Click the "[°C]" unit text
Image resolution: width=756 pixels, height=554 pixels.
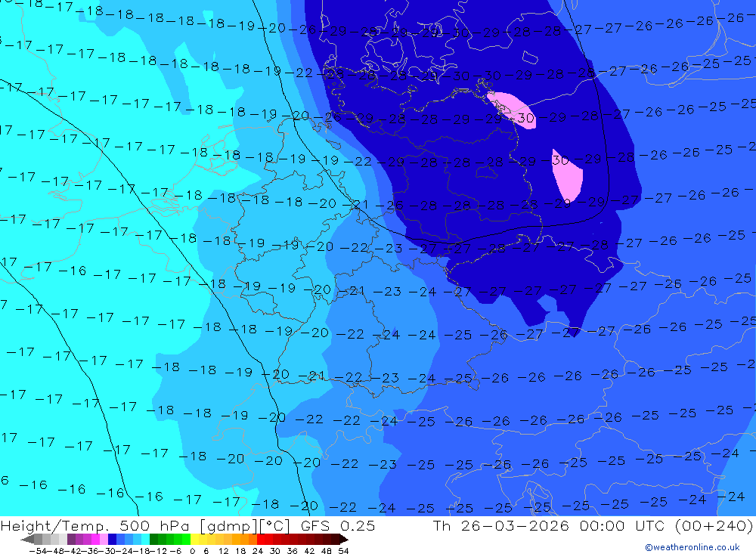coord(275,526)
